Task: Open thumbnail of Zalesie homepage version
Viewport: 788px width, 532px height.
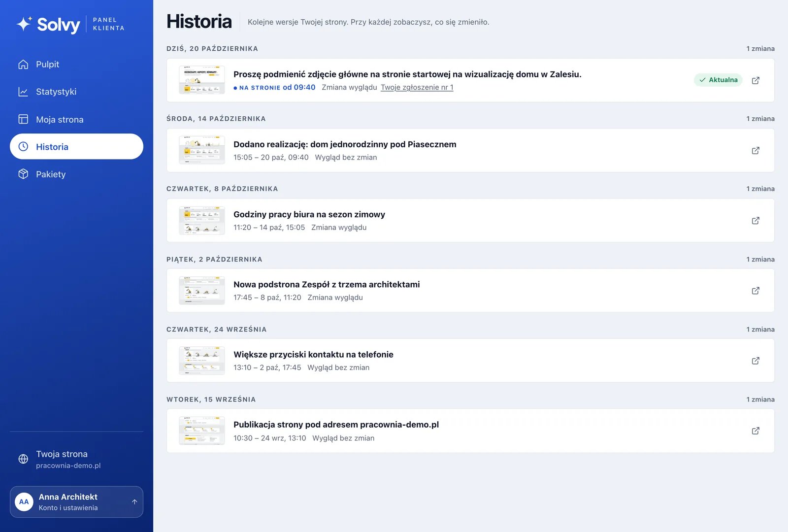Action: (x=202, y=80)
